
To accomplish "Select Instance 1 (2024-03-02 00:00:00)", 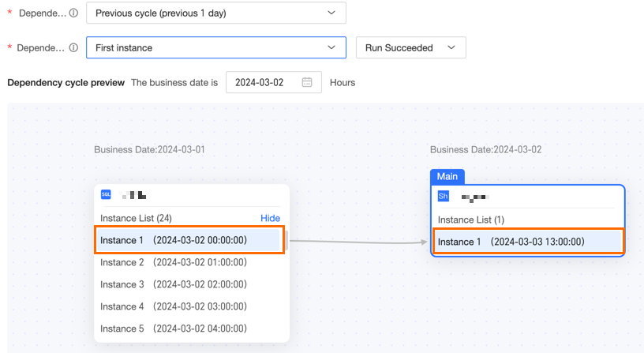I will 189,240.
